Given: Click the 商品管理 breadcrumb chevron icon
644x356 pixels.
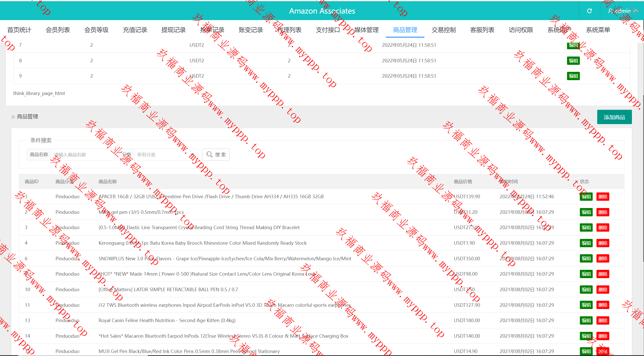Looking at the screenshot, I should click(13, 117).
